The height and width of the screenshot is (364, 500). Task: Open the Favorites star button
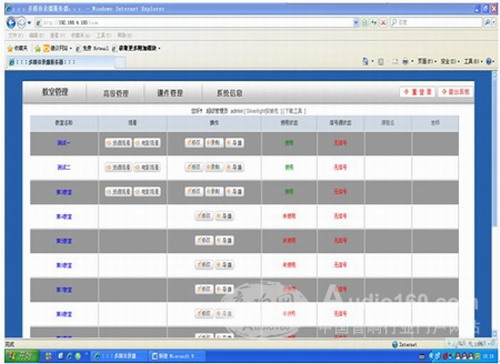[17, 48]
